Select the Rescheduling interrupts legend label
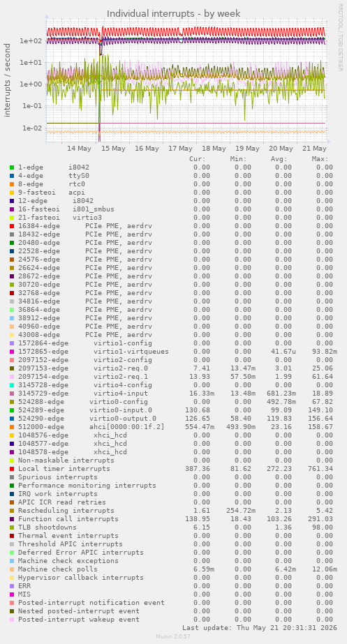Screen dimensions: 347x644 point(66,511)
